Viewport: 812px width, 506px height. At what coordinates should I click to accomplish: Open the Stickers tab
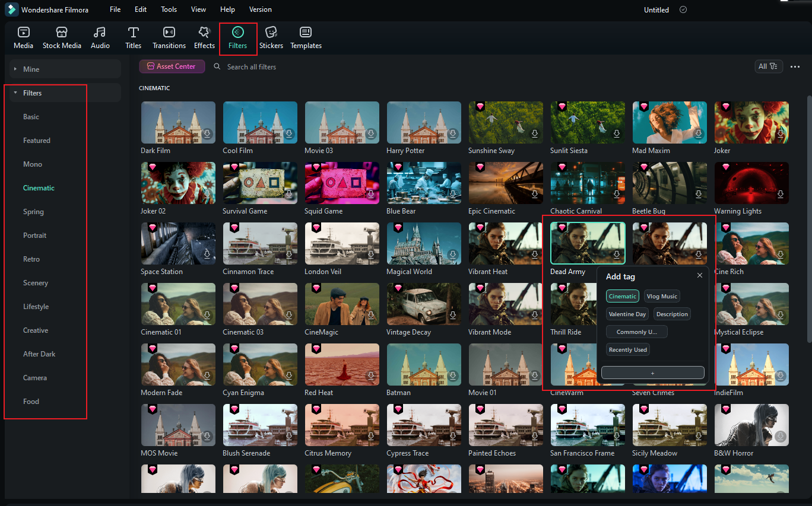click(x=271, y=38)
